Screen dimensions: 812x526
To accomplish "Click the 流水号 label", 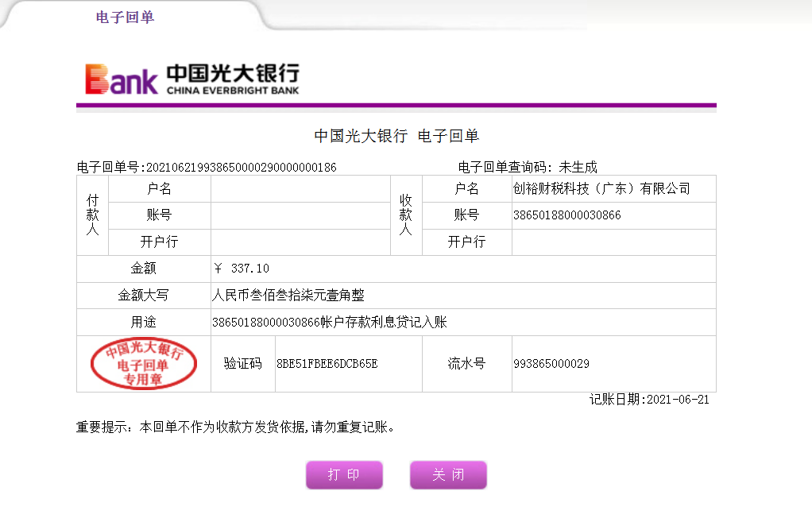I will 466,363.
